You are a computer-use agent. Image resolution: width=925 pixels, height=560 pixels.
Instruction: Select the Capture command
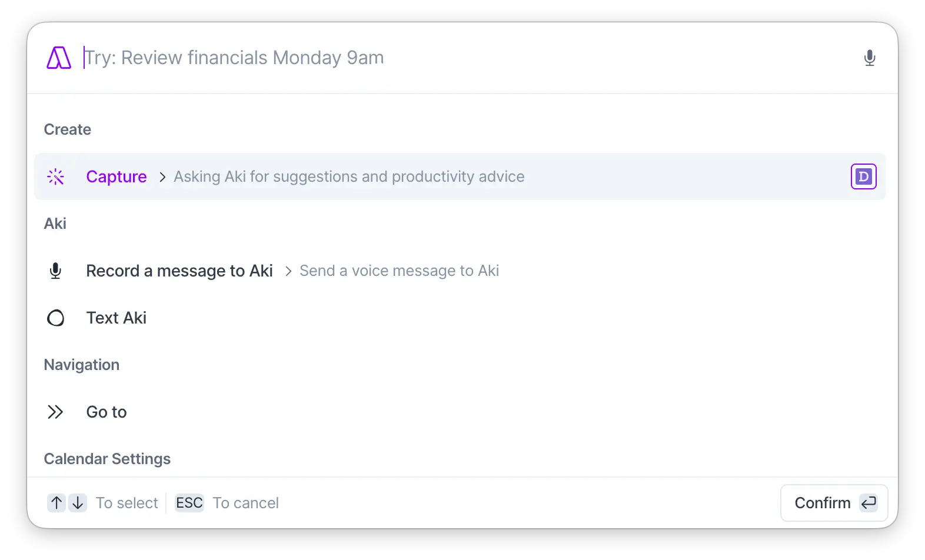click(x=117, y=176)
